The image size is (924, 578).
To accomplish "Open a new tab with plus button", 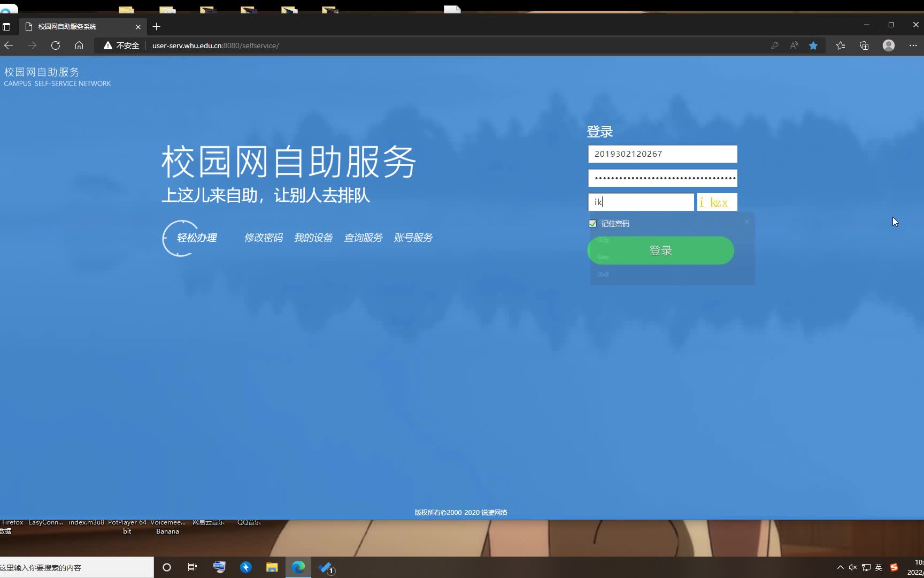I will click(156, 26).
